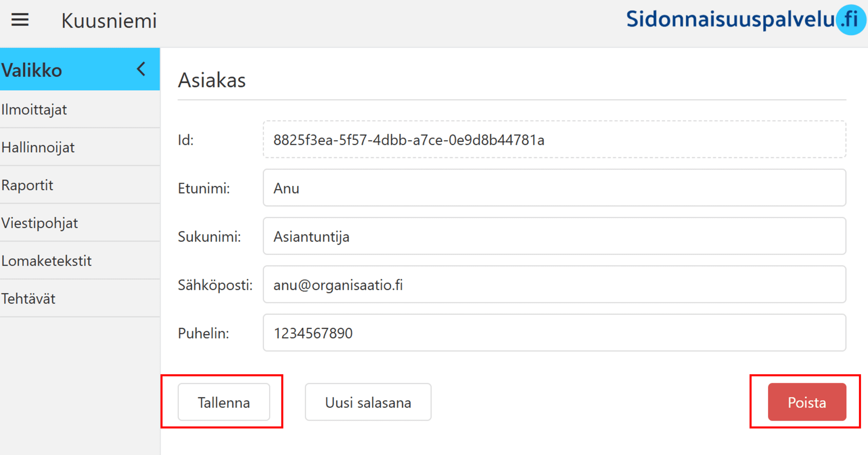Click the Sidonnaisuuspalvelu.fi logo
This screenshot has width=868, height=455.
pos(745,20)
